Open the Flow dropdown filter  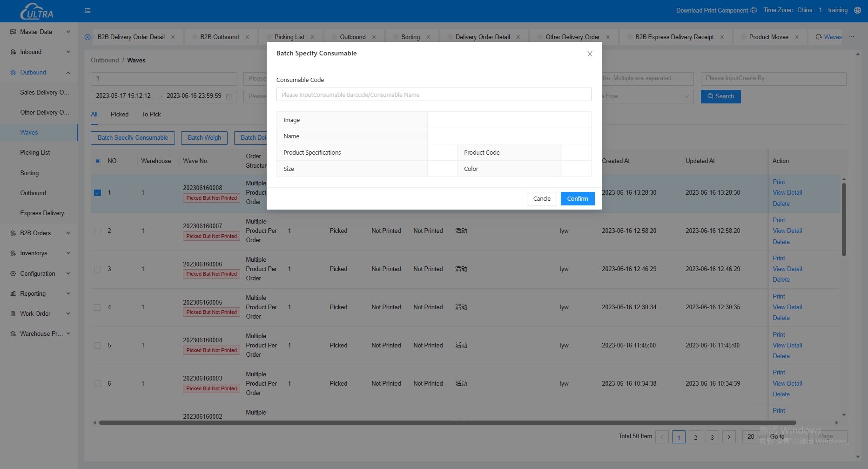point(647,96)
